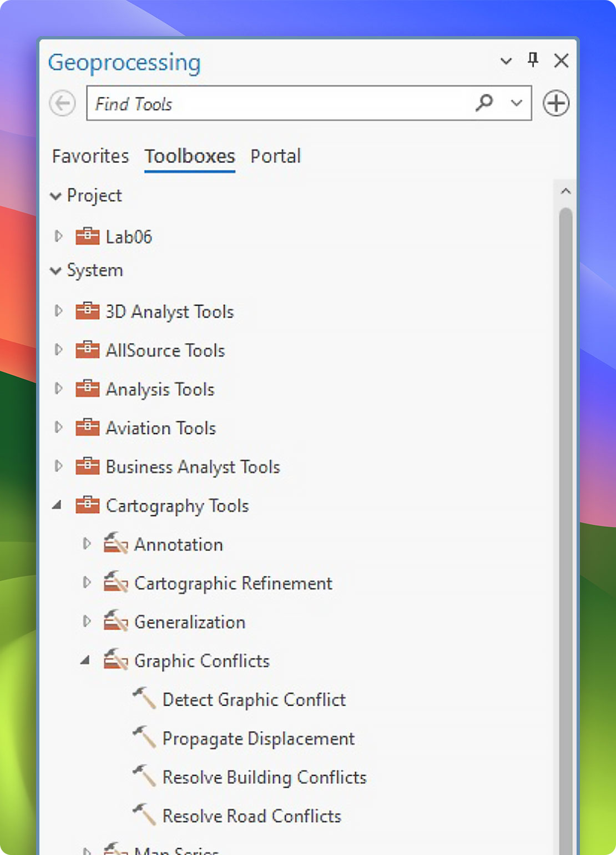This screenshot has width=616, height=855.
Task: Open the Detect Graphic Conflict tool
Action: [x=254, y=700]
